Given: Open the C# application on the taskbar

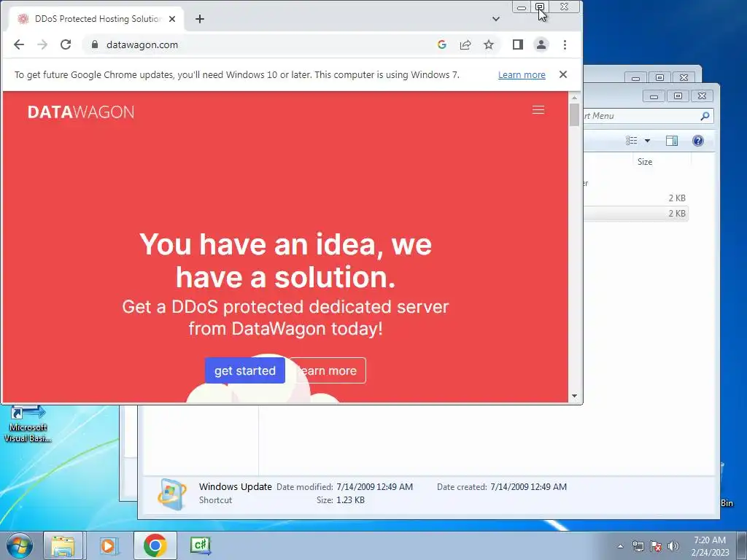Looking at the screenshot, I should 200,545.
